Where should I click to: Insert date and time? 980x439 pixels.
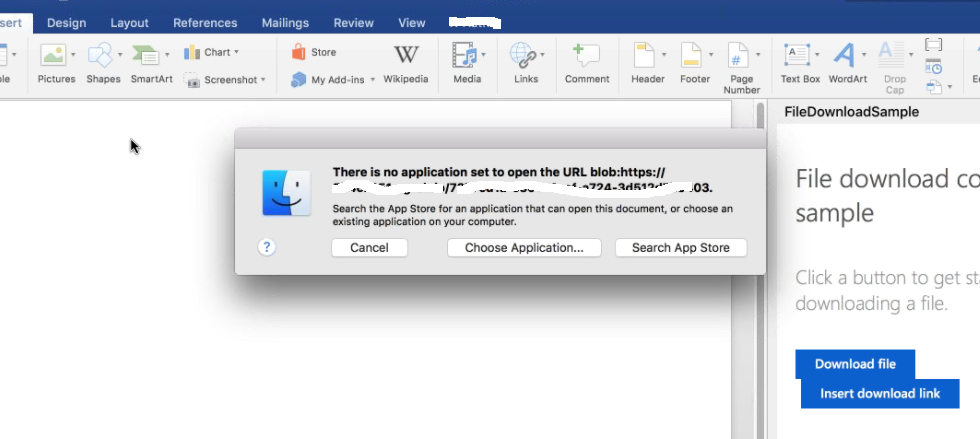pos(933,66)
